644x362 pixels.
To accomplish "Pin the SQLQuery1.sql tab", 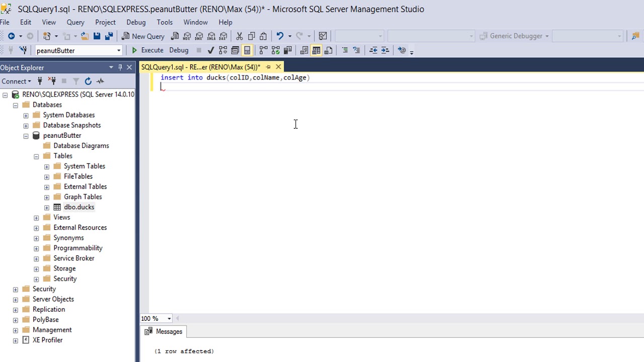I will pos(268,67).
